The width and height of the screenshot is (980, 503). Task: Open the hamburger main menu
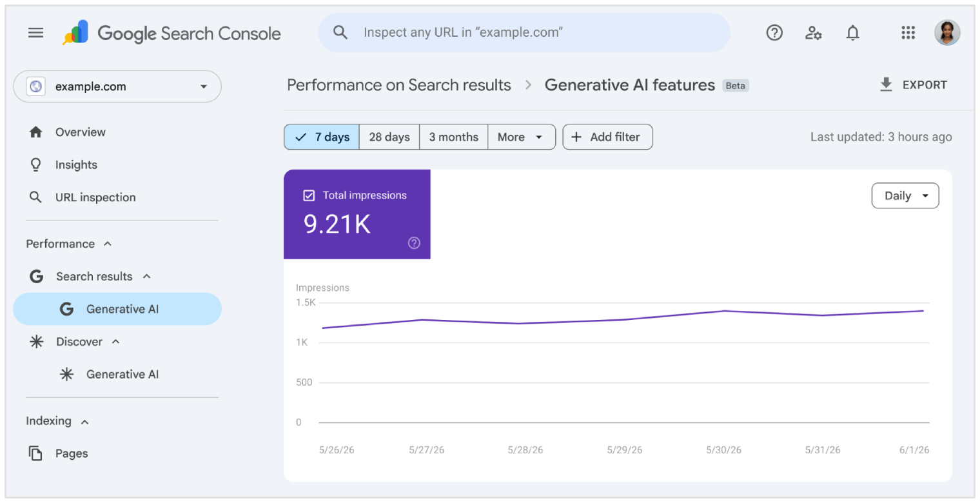click(36, 33)
